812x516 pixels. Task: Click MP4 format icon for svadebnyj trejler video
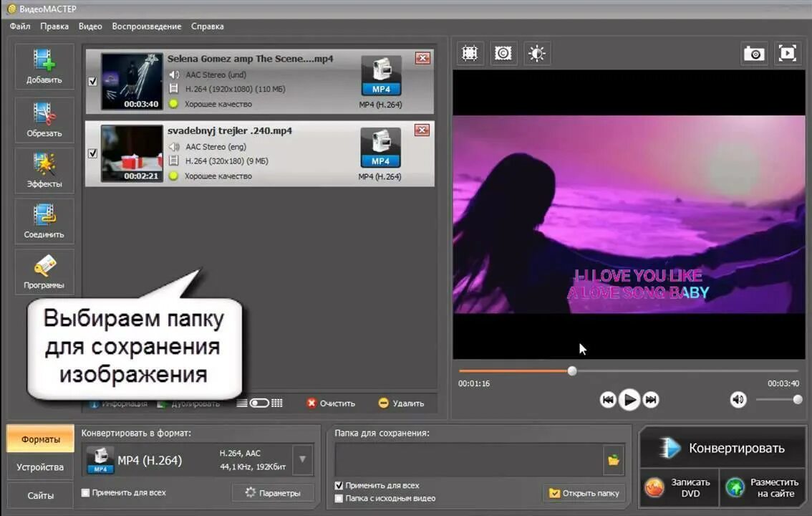[380, 148]
